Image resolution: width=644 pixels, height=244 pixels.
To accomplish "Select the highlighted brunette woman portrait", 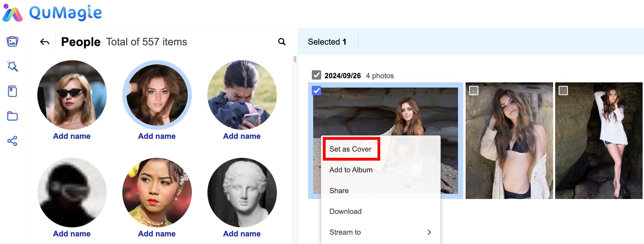I will tap(157, 95).
